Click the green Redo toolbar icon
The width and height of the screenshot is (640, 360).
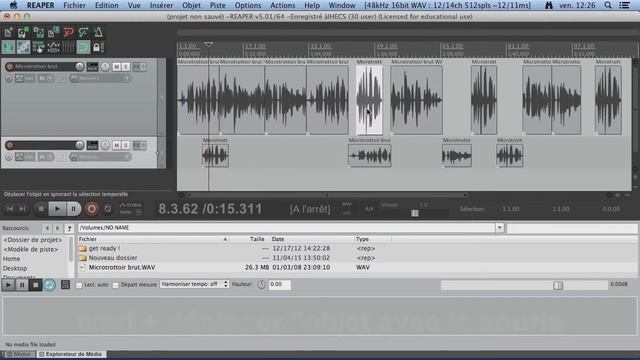83,32
